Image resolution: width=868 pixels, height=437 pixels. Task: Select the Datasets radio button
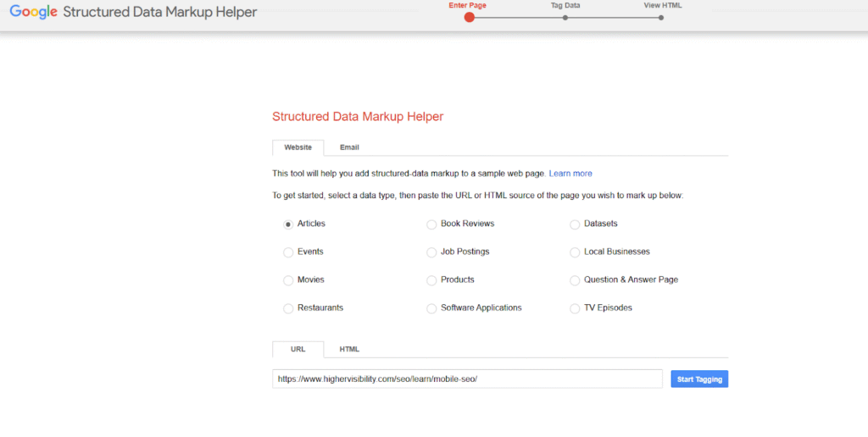click(x=576, y=224)
